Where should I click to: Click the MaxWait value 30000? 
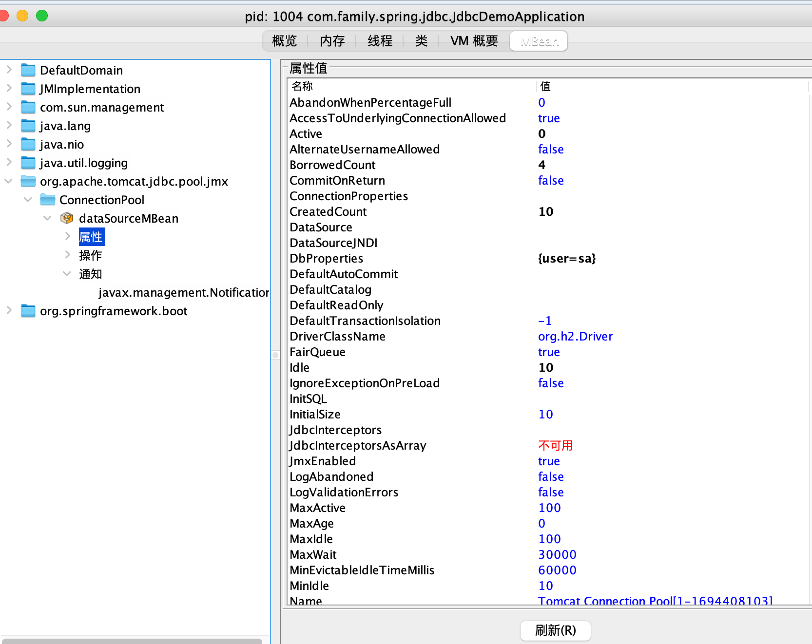(x=557, y=554)
